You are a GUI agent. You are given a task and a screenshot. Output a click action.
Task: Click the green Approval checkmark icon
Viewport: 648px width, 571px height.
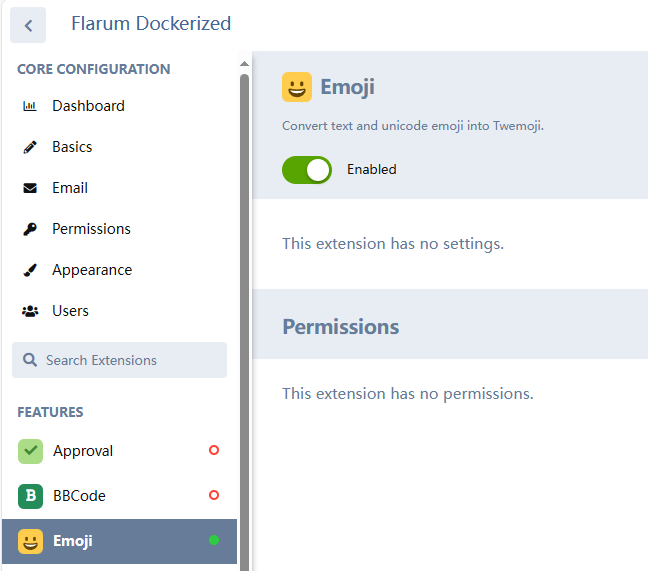[30, 451]
